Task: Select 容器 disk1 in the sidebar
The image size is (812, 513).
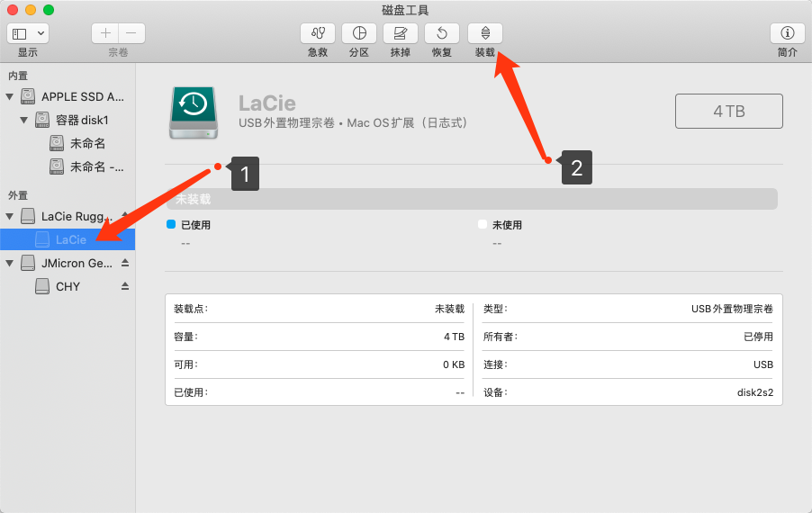Action: click(68, 120)
